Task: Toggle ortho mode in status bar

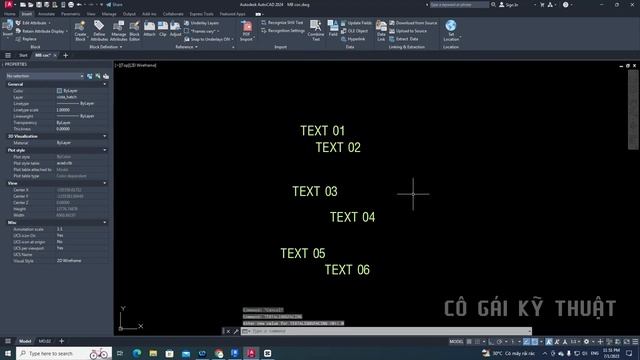Action: click(x=491, y=342)
